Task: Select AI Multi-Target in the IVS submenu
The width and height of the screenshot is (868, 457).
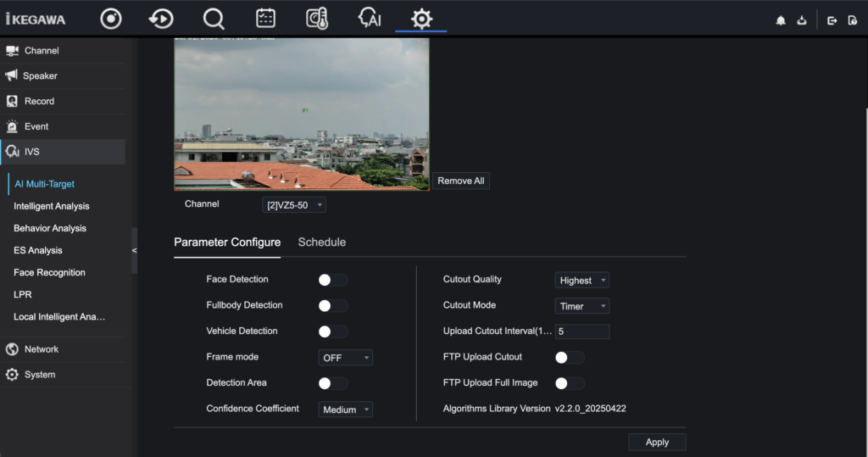Action: (44, 184)
